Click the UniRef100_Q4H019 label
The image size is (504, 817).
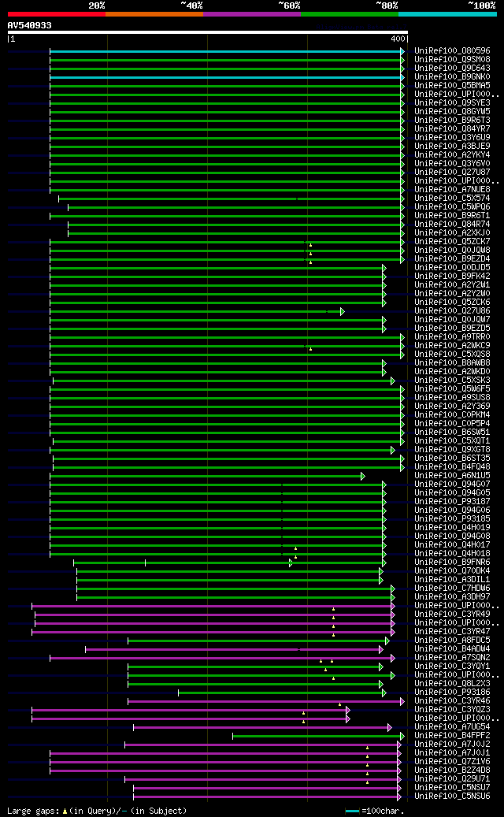point(452,527)
